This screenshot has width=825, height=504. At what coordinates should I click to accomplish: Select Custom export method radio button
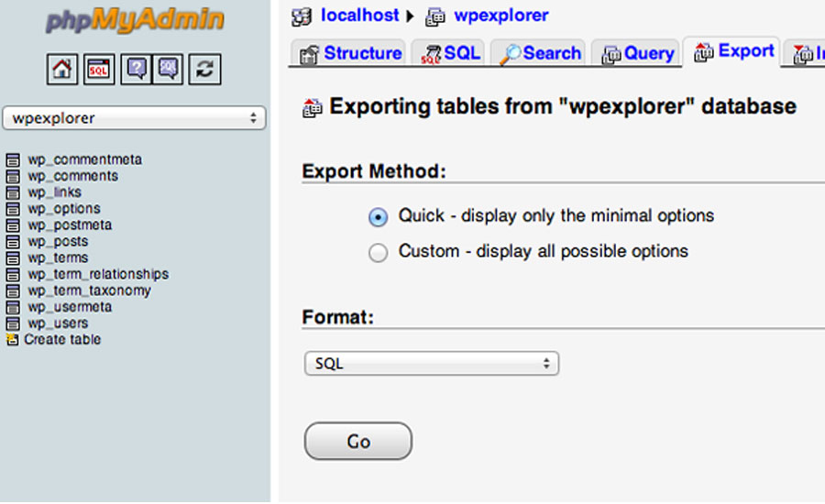coord(378,253)
